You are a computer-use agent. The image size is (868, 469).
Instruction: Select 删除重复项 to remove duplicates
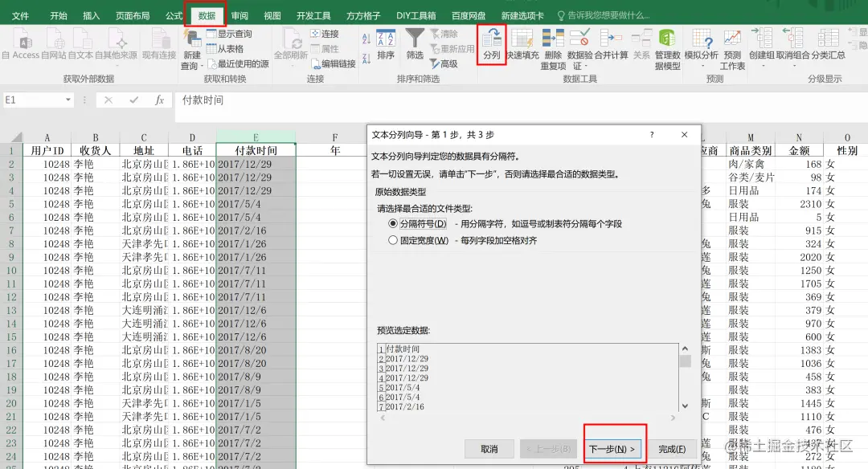point(553,48)
